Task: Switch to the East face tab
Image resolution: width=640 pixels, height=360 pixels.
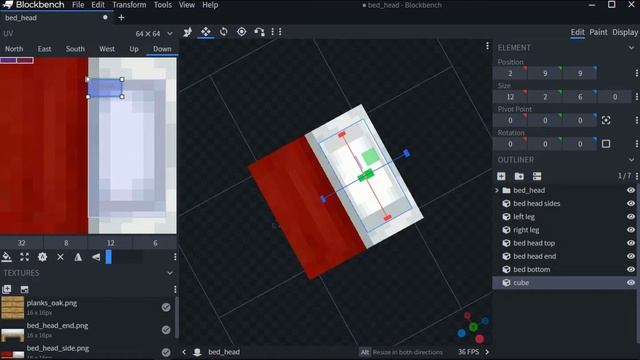Action: (44, 49)
